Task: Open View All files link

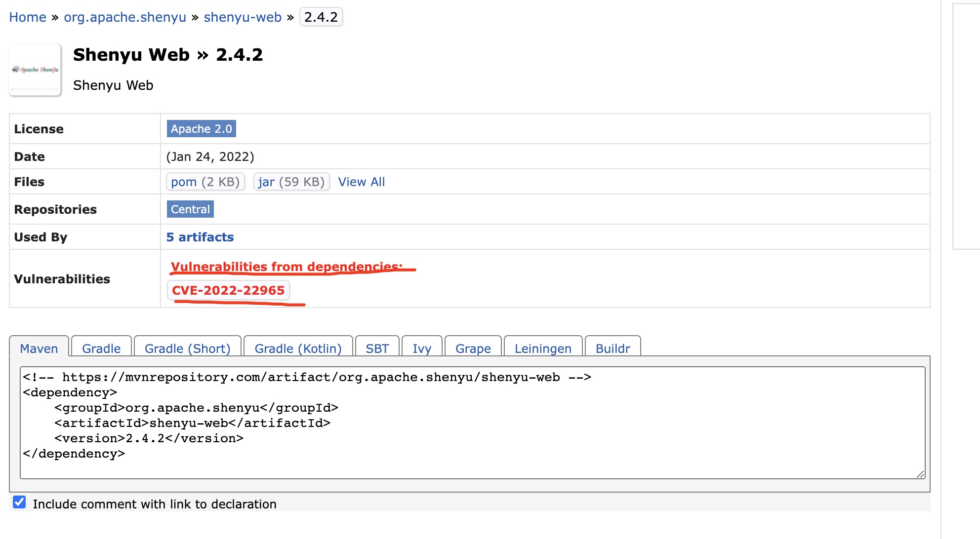Action: click(361, 182)
